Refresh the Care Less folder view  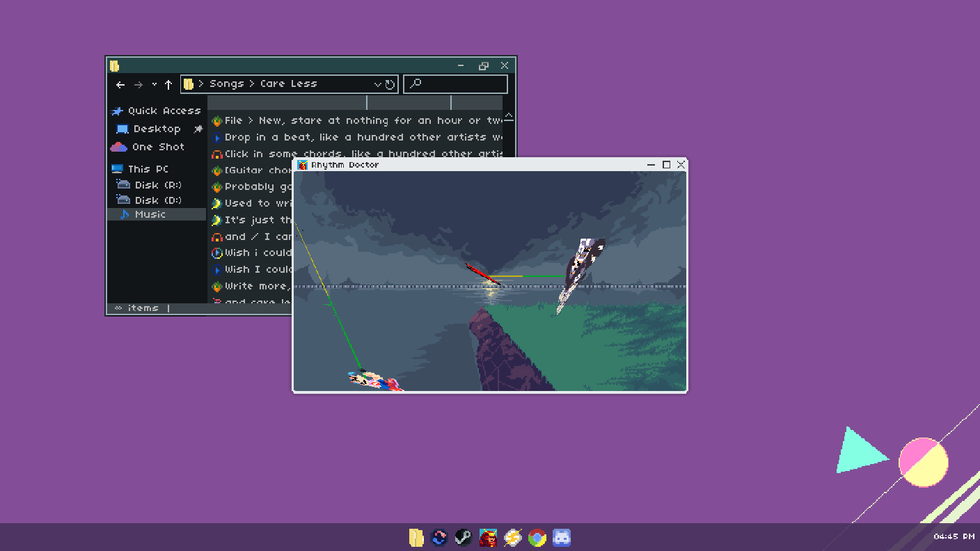(x=390, y=84)
